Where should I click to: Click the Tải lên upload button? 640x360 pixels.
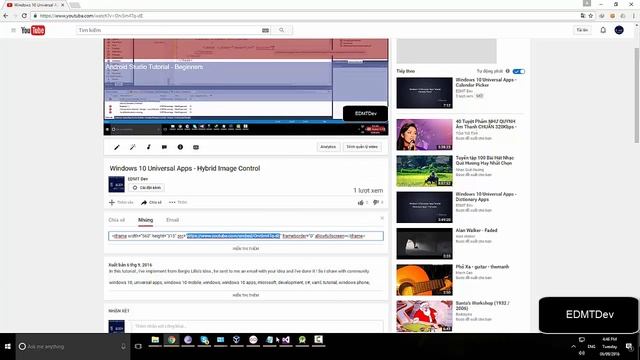pyautogui.click(x=582, y=30)
